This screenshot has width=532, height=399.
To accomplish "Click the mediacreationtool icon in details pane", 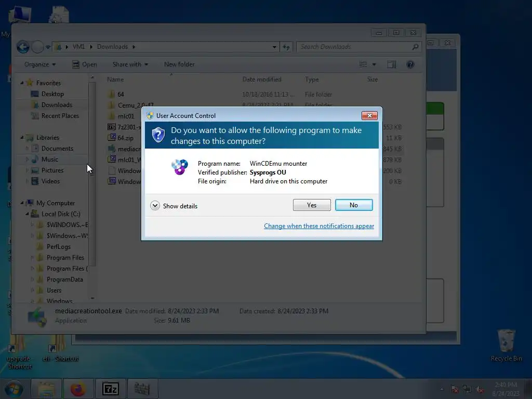I will click(x=37, y=317).
